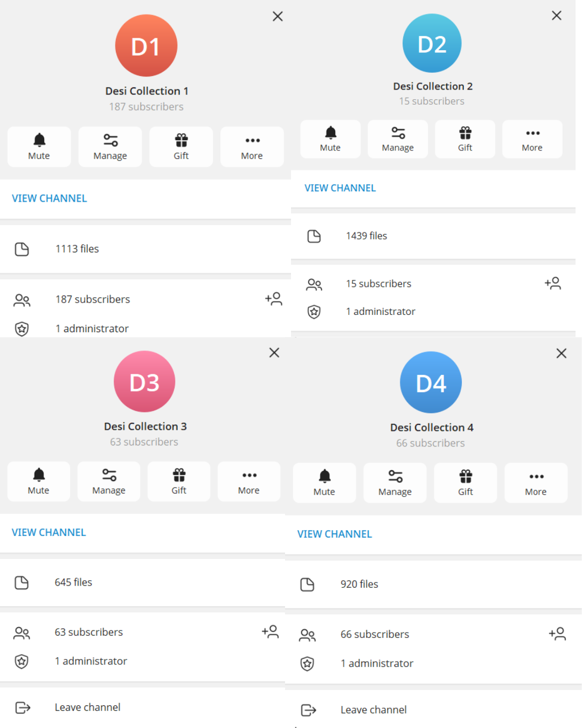Mute the Desi Collection 3 channel

pyautogui.click(x=39, y=482)
